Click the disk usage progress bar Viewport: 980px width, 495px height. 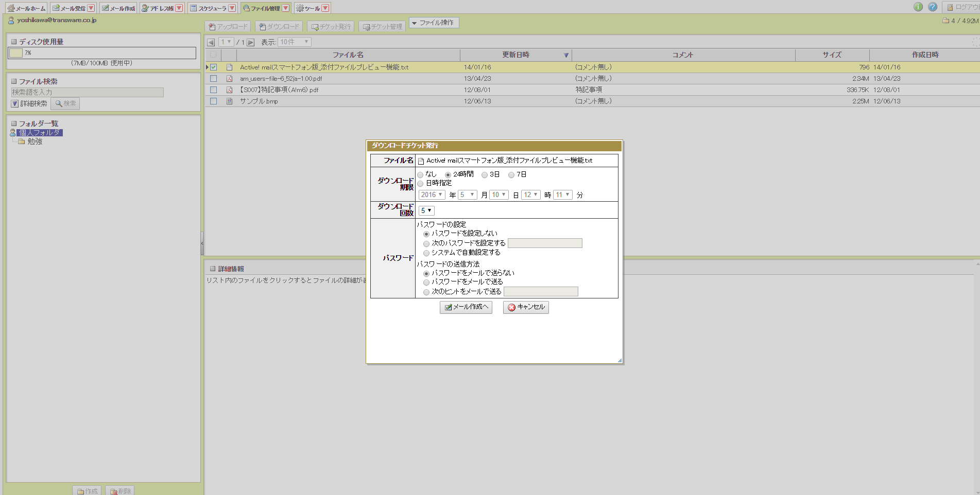pyautogui.click(x=101, y=53)
